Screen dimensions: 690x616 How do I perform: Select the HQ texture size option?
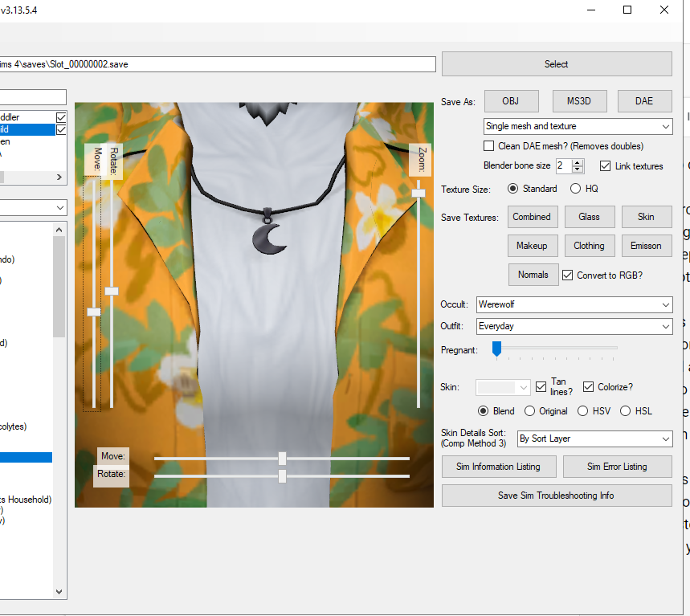pyautogui.click(x=575, y=189)
